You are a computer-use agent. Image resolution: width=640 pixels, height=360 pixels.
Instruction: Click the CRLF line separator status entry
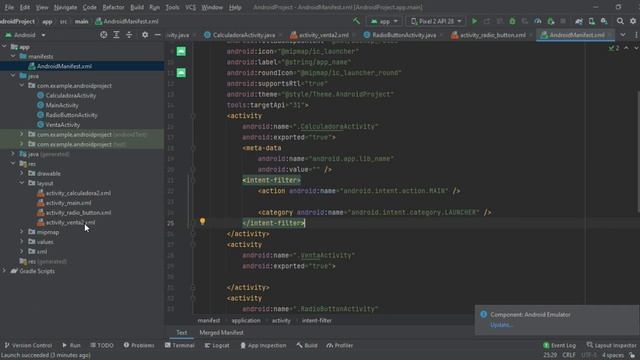pyautogui.click(x=569, y=355)
